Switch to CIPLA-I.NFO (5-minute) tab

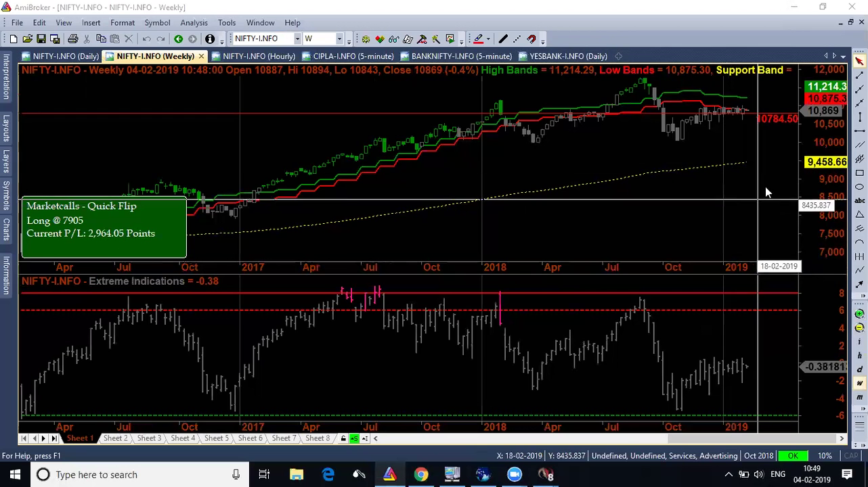pos(348,56)
